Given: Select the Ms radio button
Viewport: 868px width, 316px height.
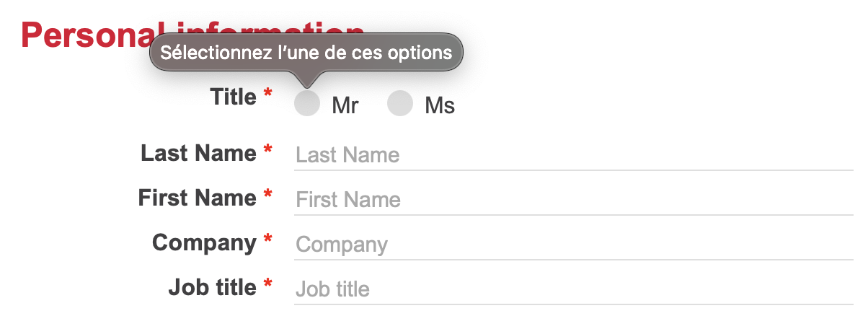Looking at the screenshot, I should [399, 104].
